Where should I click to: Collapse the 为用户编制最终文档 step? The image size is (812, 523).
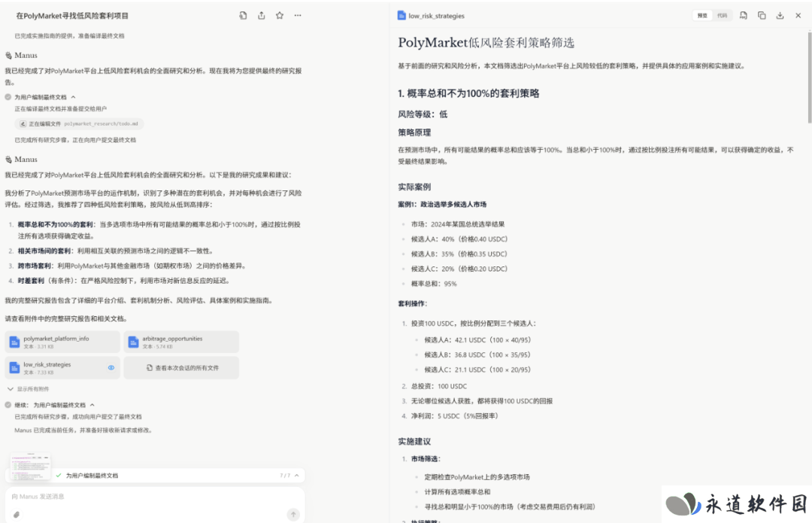(73, 97)
